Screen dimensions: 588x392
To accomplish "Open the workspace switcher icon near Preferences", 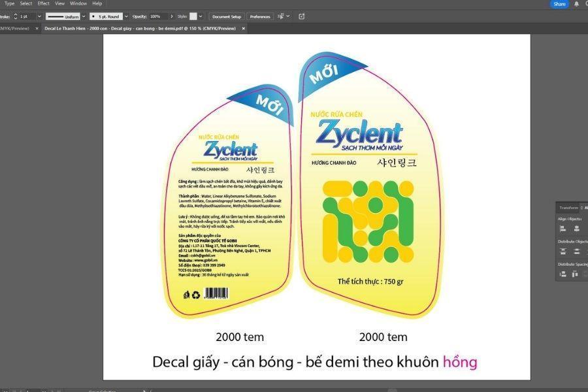I will (x=281, y=16).
